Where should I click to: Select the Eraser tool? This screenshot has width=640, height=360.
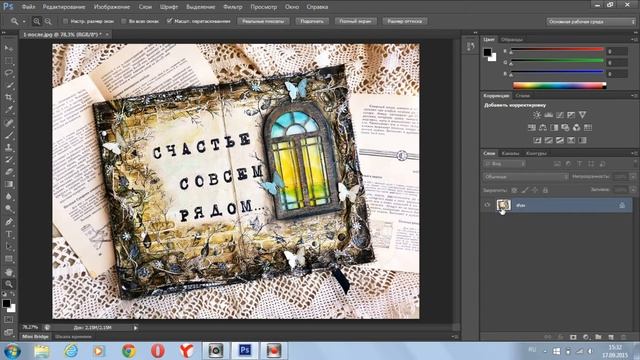point(9,172)
